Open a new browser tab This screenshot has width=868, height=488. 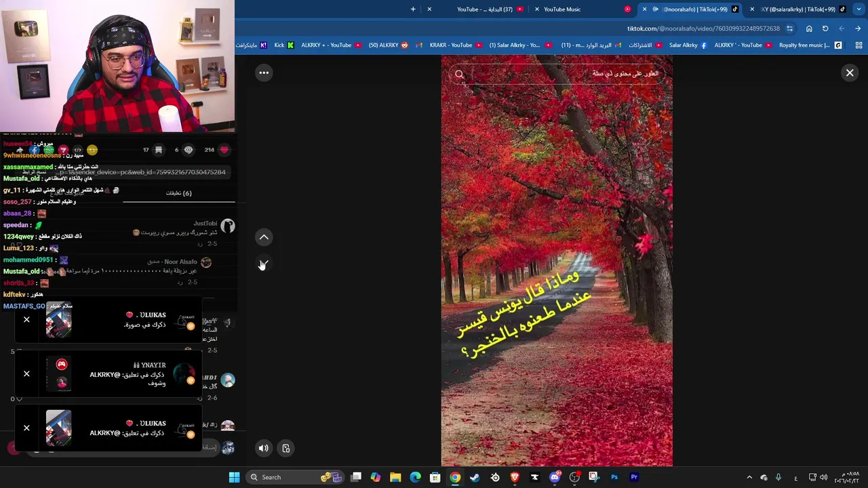pyautogui.click(x=413, y=9)
